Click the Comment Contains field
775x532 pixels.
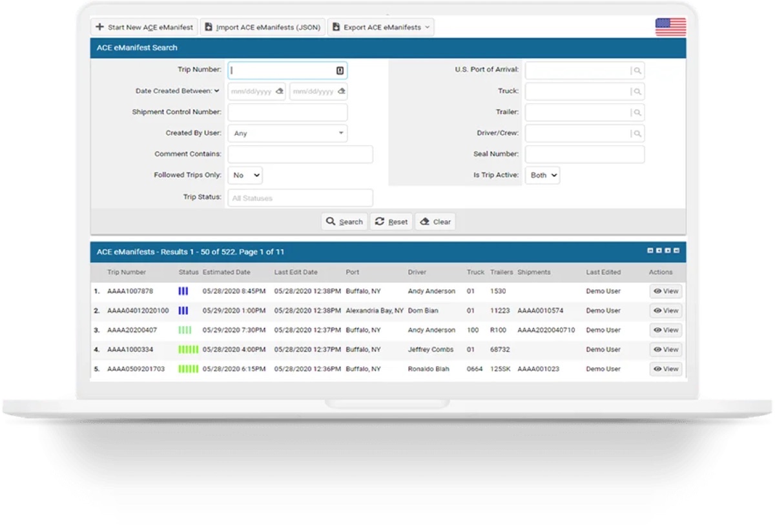pos(300,154)
